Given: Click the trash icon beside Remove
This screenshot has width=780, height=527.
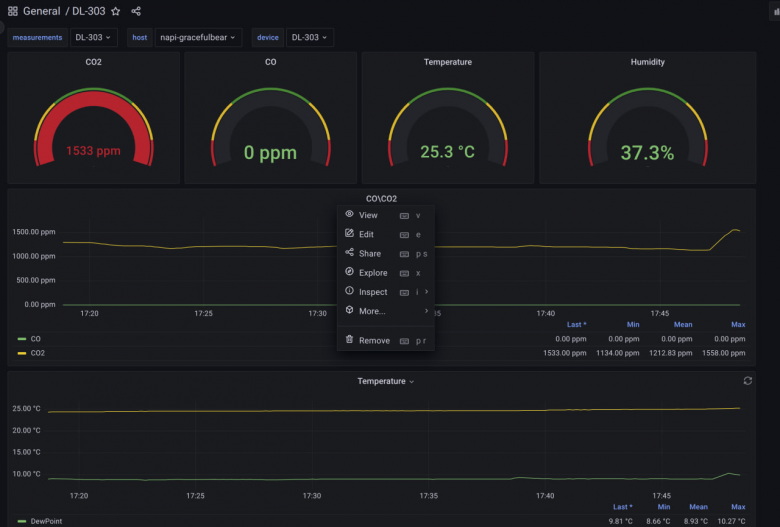Looking at the screenshot, I should 349,339.
